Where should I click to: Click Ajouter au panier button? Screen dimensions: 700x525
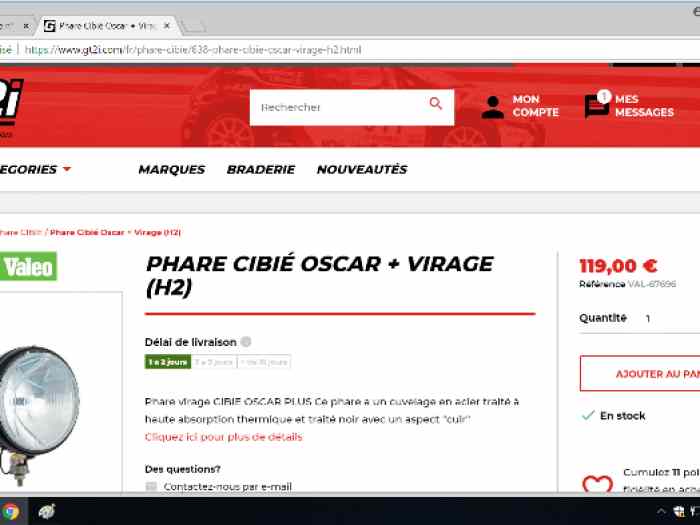(x=640, y=374)
